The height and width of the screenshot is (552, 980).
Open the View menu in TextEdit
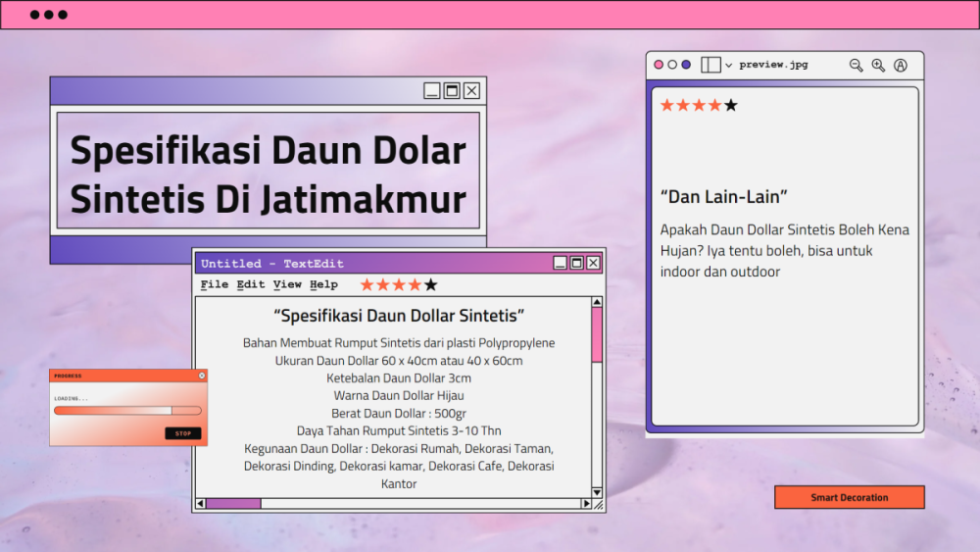287,284
